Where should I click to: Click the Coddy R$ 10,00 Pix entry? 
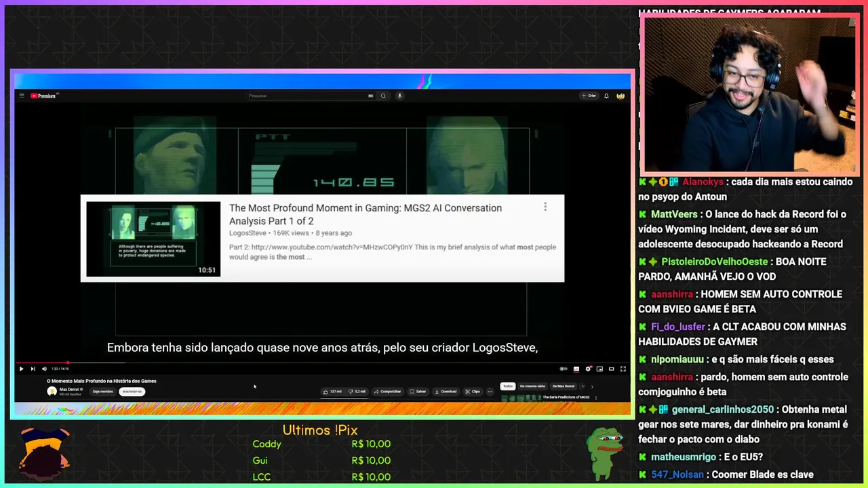coord(321,444)
